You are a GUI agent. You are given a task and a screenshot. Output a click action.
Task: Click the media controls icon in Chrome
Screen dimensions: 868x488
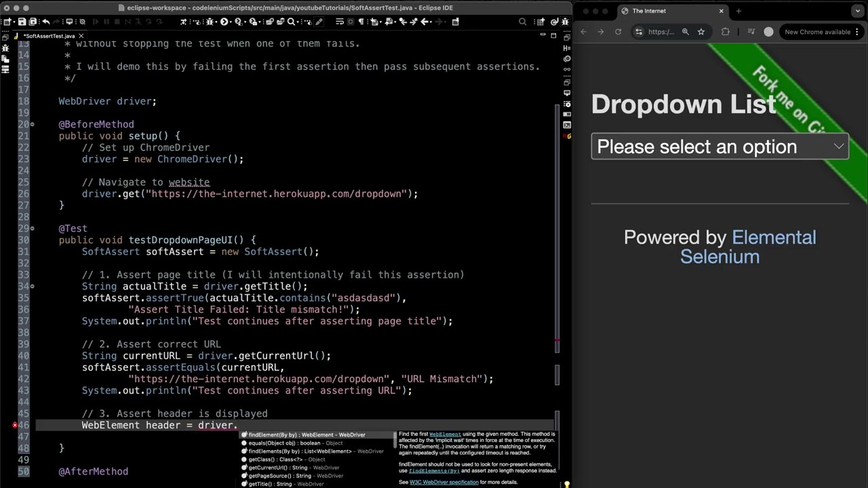(751, 32)
